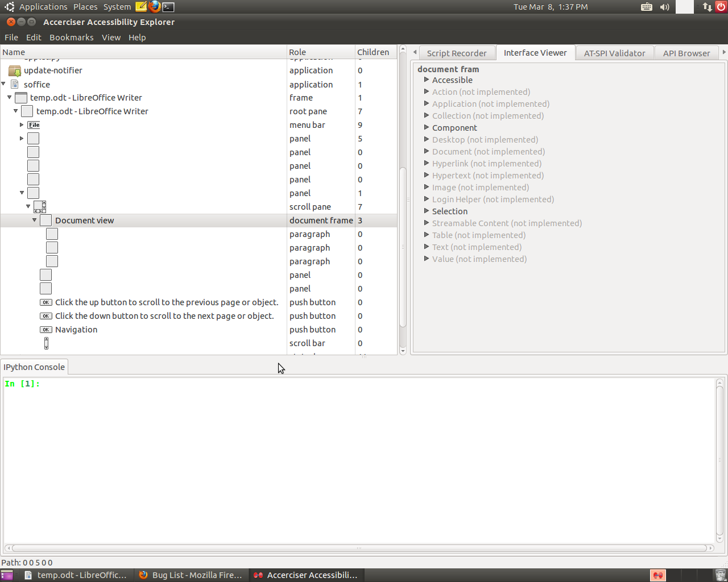
Task: Click the IPython console horizontal scrollbar
Action: 358,548
